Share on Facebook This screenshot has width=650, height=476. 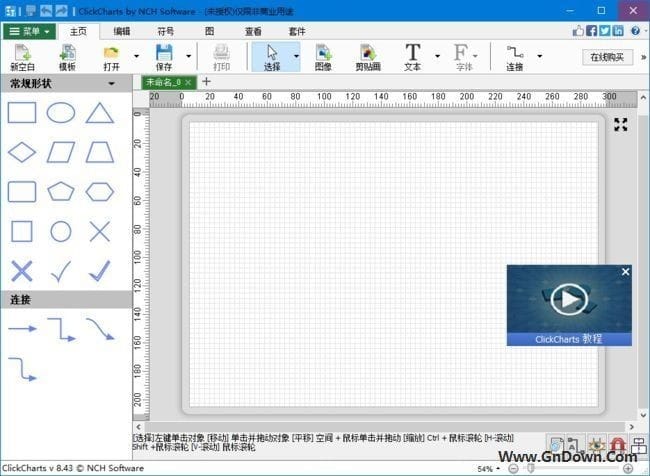tap(592, 31)
